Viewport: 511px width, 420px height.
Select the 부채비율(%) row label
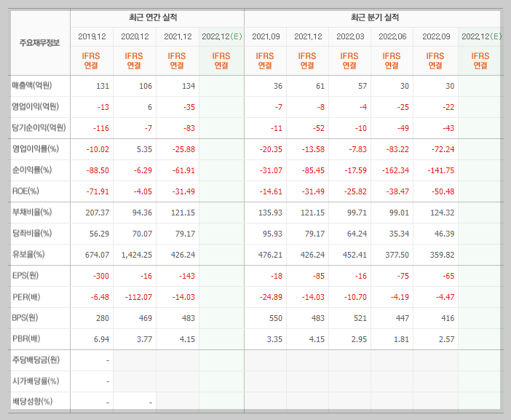pyautogui.click(x=32, y=212)
